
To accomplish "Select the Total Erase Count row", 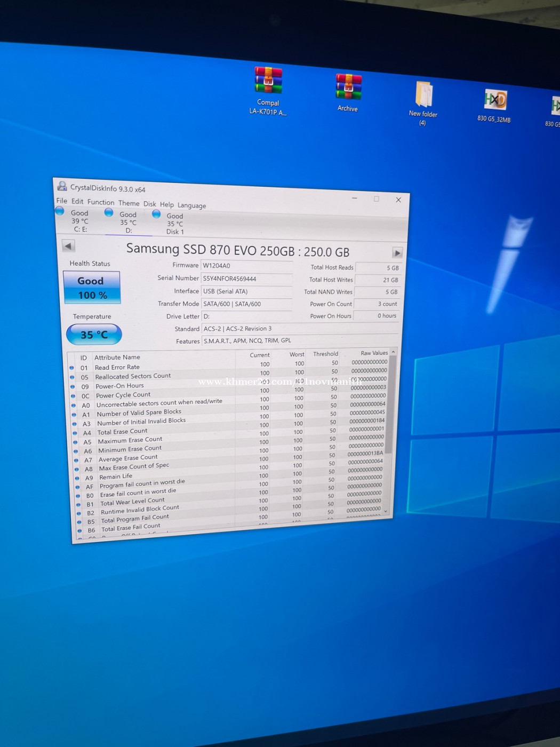I will point(229,427).
